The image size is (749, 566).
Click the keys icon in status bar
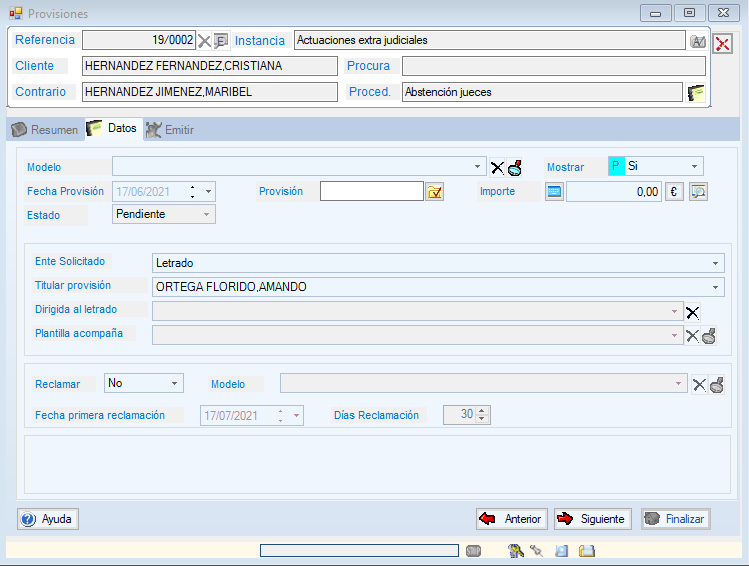click(516, 551)
